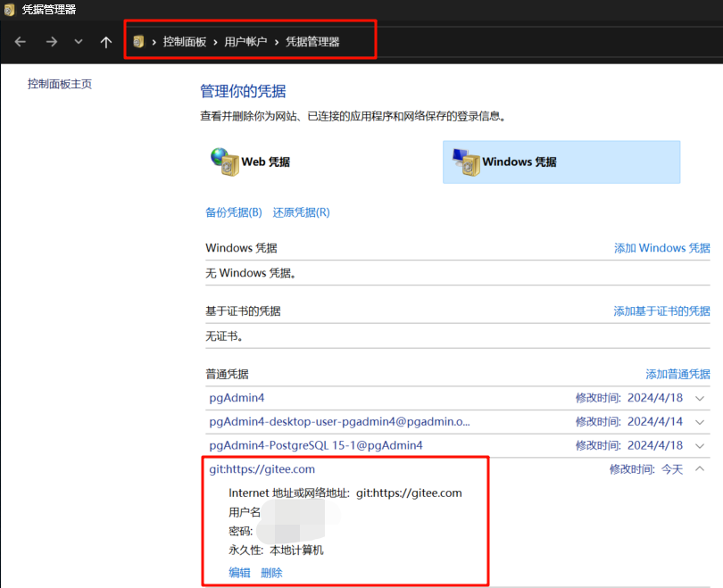The width and height of the screenshot is (723, 588).
Task: Open the recent locations dropdown arrow
Action: tap(79, 41)
